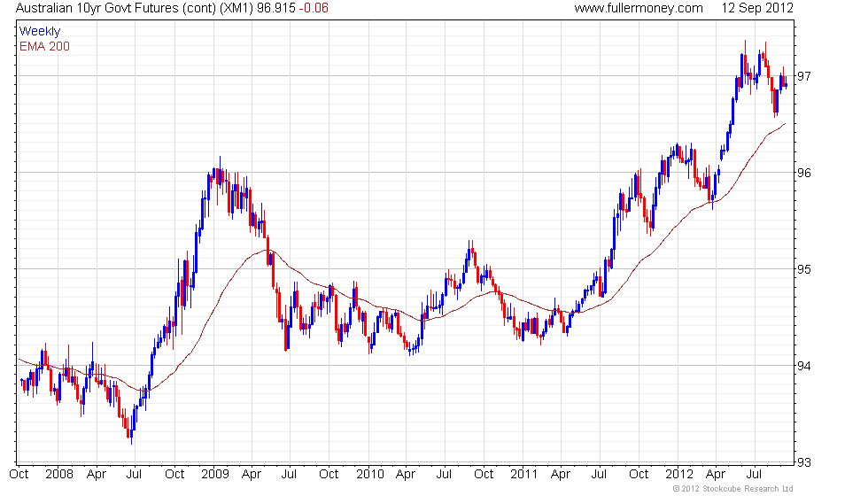This screenshot has height=496, width=868.
Task: Click the 94 price axis label
Action: 804,366
